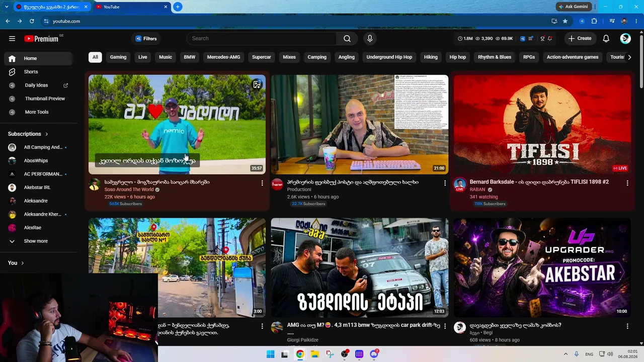
Task: Select the Music filter chip
Action: coord(166,57)
